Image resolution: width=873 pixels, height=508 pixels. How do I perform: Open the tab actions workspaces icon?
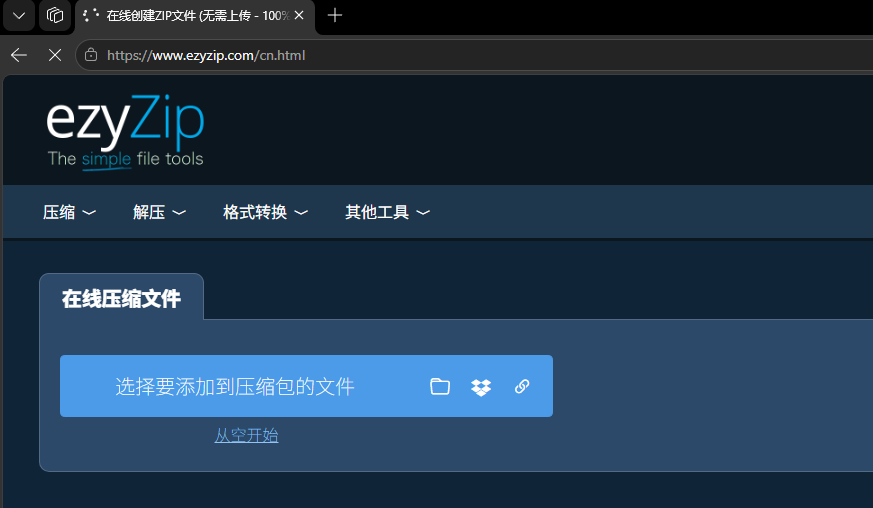55,16
